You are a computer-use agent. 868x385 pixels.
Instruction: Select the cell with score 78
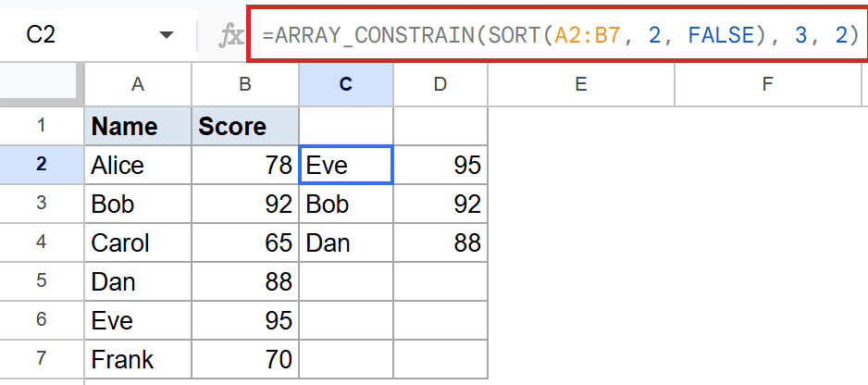tap(245, 165)
